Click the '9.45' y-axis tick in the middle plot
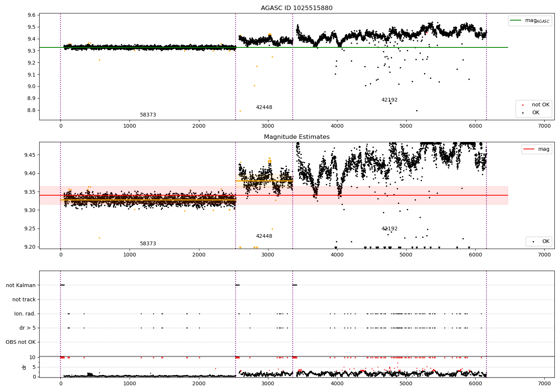 [30, 155]
